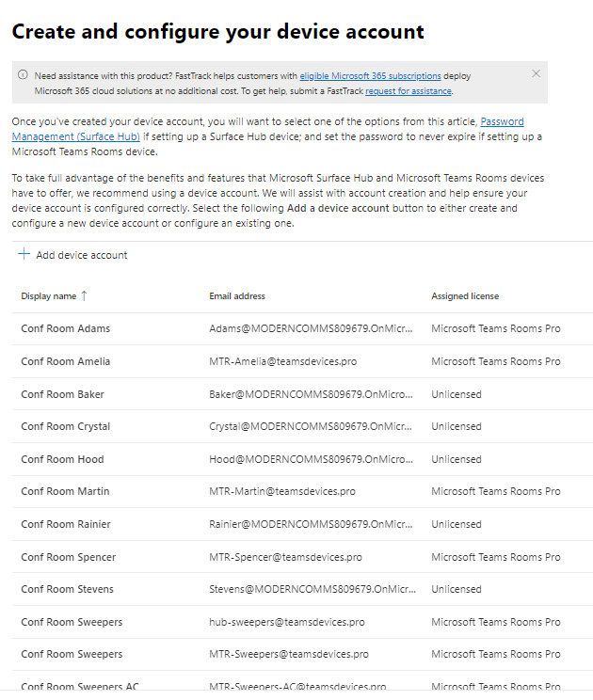This screenshot has height=700, width=593.
Task: Open the Password Management (Surface Hub) link
Action: 502,122
